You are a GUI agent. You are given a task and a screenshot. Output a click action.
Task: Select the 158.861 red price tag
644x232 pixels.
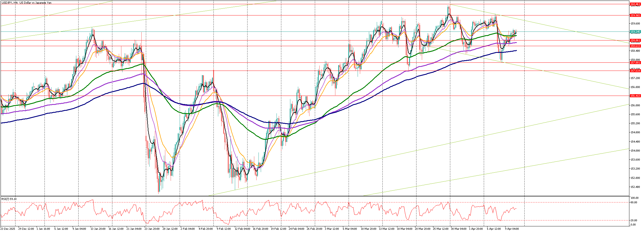tap(635, 40)
